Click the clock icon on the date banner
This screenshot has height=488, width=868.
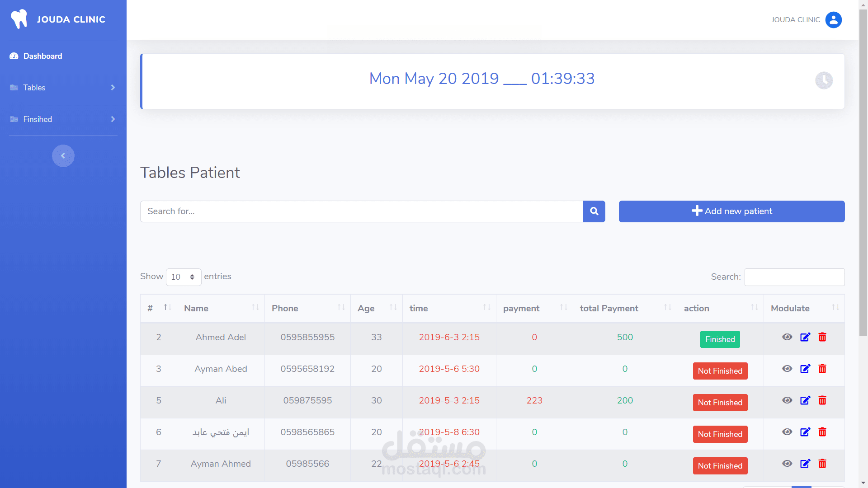(x=824, y=81)
